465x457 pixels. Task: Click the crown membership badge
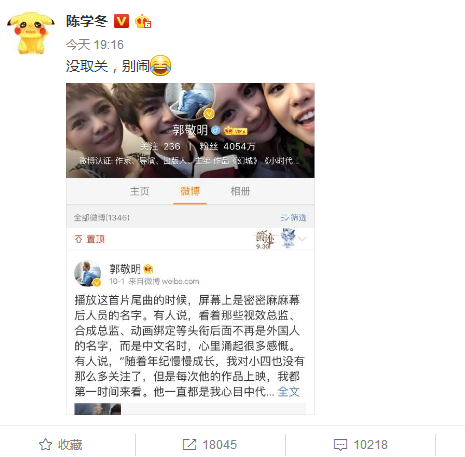[143, 22]
